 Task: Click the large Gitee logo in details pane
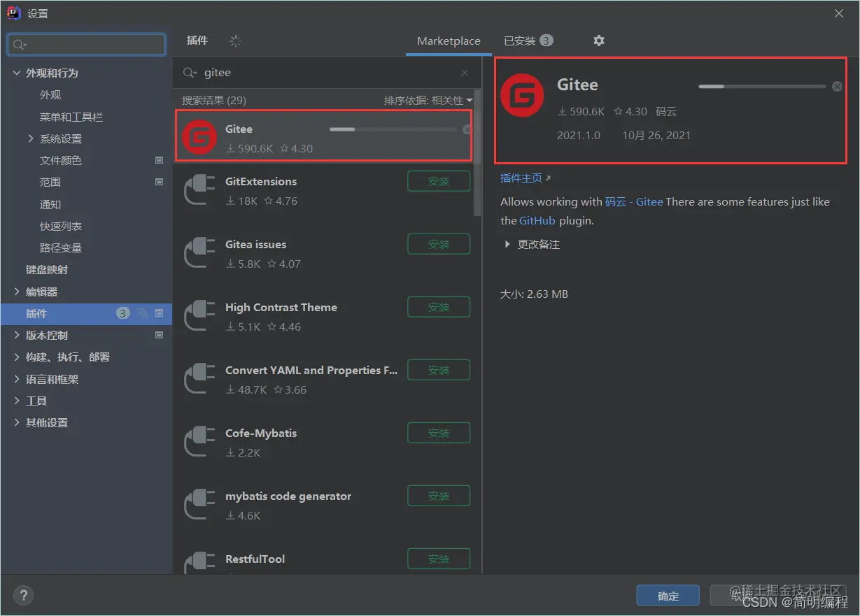point(522,94)
